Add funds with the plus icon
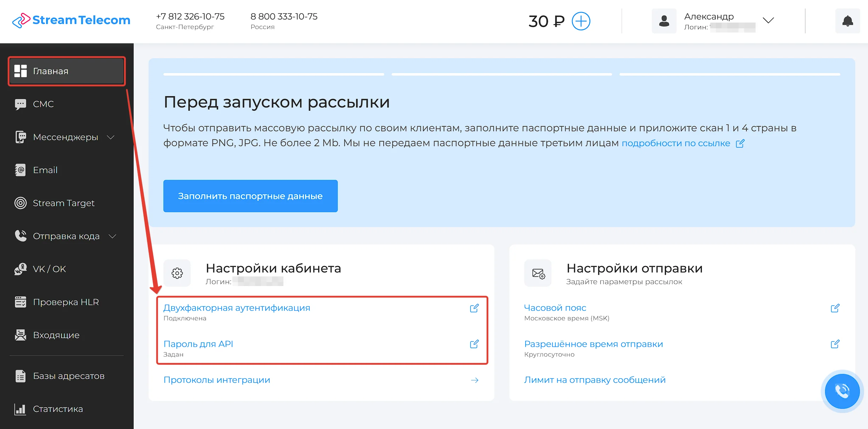Image resolution: width=868 pixels, height=429 pixels. (581, 21)
